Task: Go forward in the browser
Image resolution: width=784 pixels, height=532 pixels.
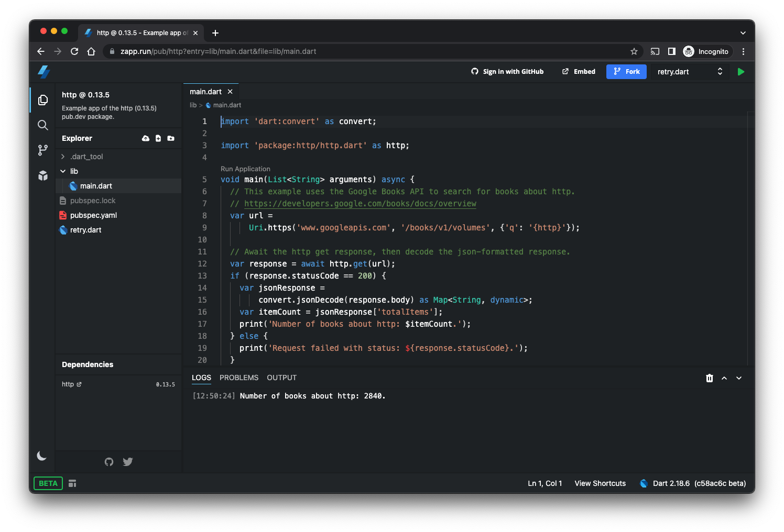Action: pyautogui.click(x=58, y=51)
